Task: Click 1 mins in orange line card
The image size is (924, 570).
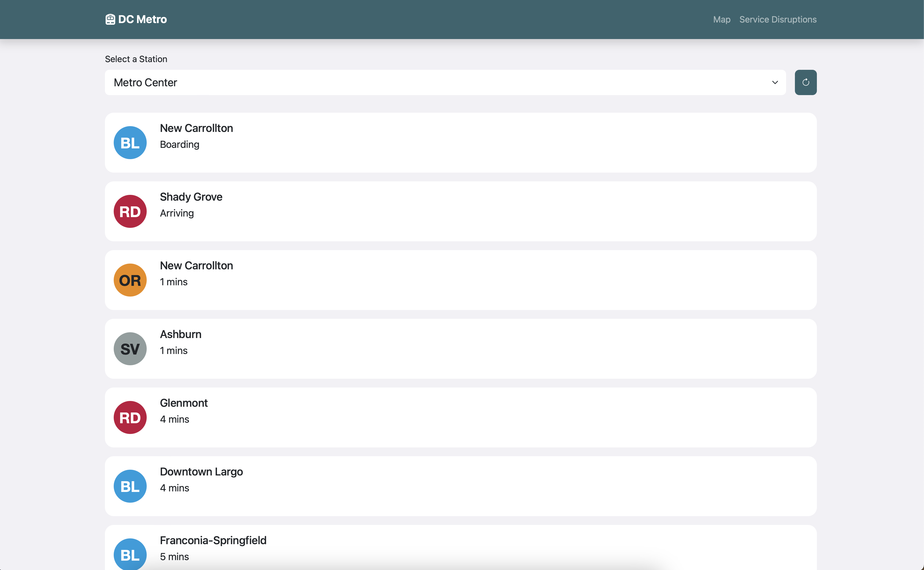Action: coord(174,282)
